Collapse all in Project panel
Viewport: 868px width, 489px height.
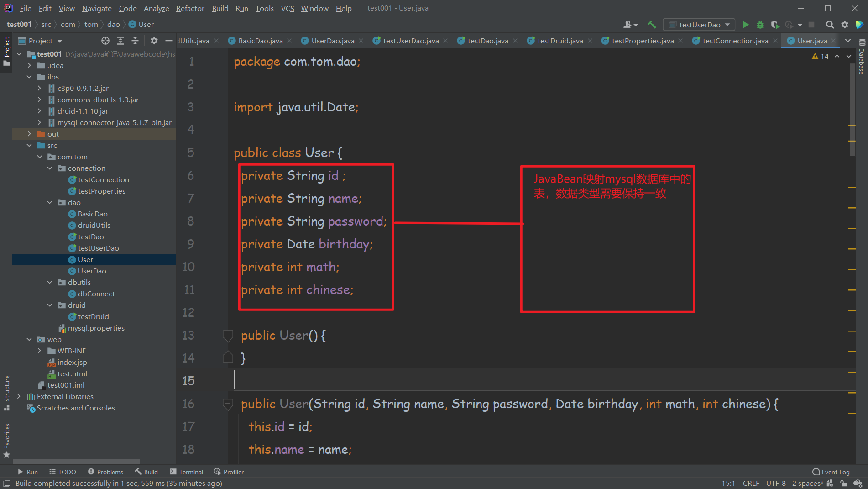135,41
